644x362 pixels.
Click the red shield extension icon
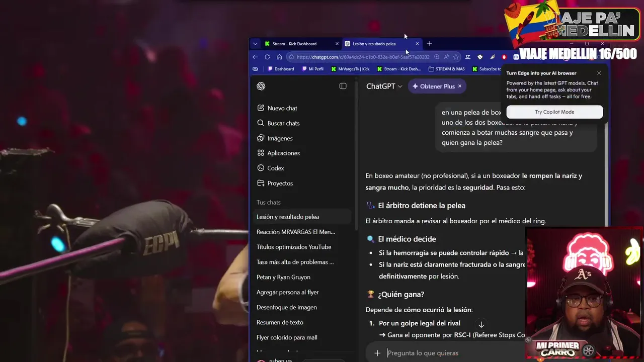click(x=504, y=57)
